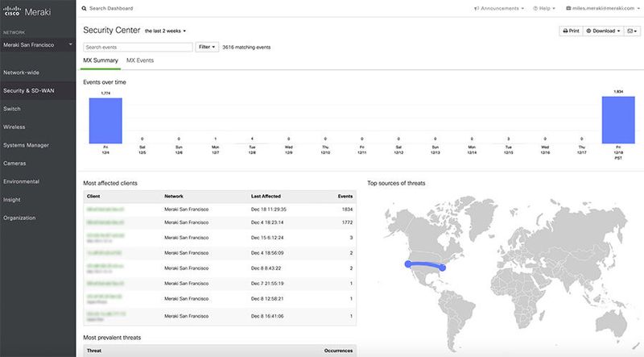The height and width of the screenshot is (357, 644).
Task: Focus the Search events input
Action: tap(138, 48)
